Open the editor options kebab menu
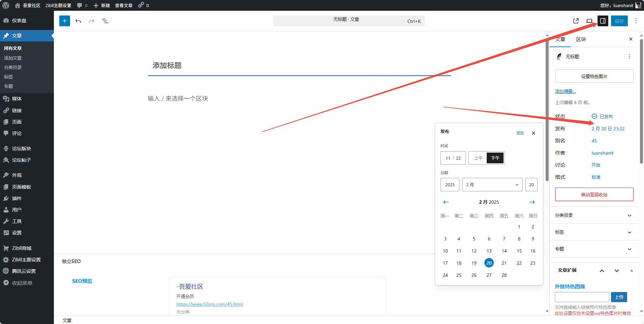644x324 pixels. pos(636,21)
